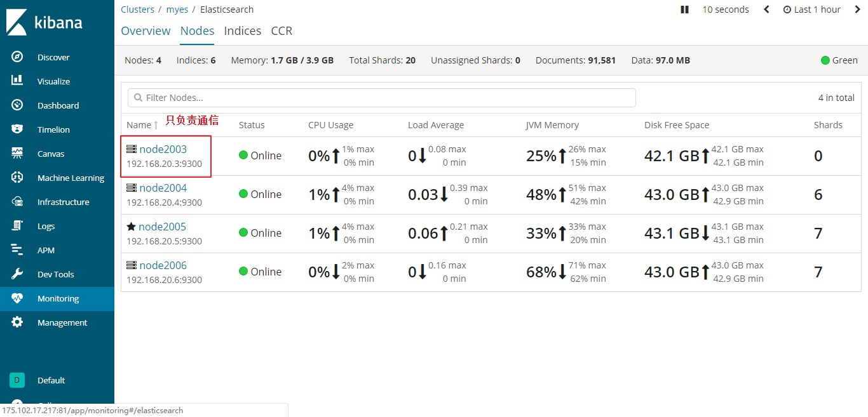Screen dimensions: 868x417
Task: Open Canvas icon in sidebar
Action: (x=17, y=154)
